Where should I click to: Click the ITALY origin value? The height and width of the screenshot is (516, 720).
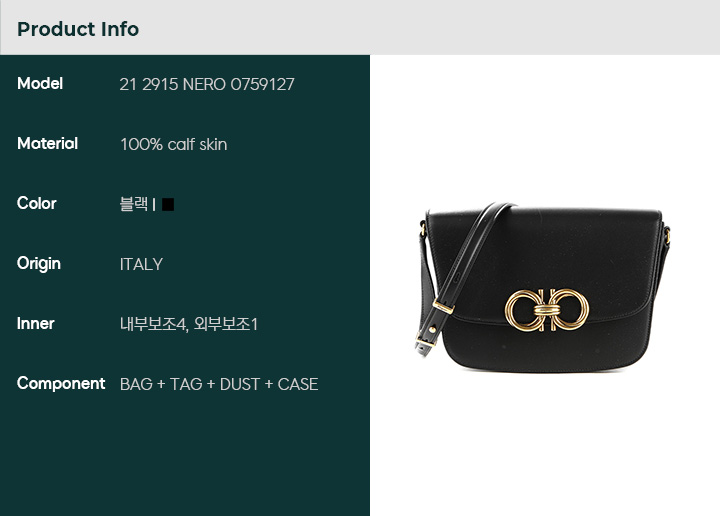tap(141, 264)
